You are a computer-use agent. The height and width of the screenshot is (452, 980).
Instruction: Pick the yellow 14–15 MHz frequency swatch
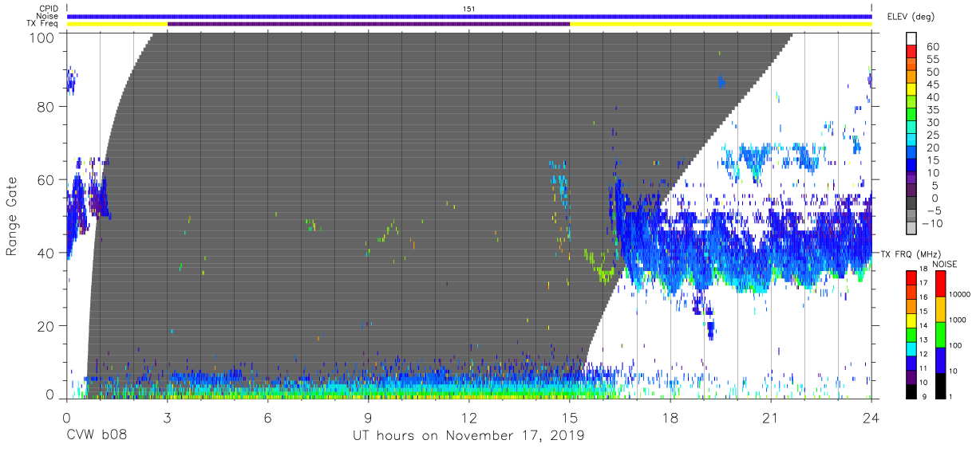911,319
